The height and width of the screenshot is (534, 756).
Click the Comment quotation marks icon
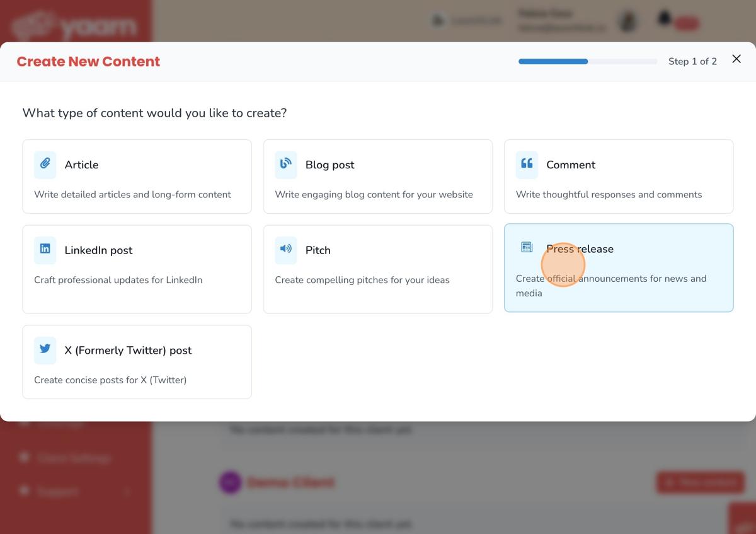527,164
